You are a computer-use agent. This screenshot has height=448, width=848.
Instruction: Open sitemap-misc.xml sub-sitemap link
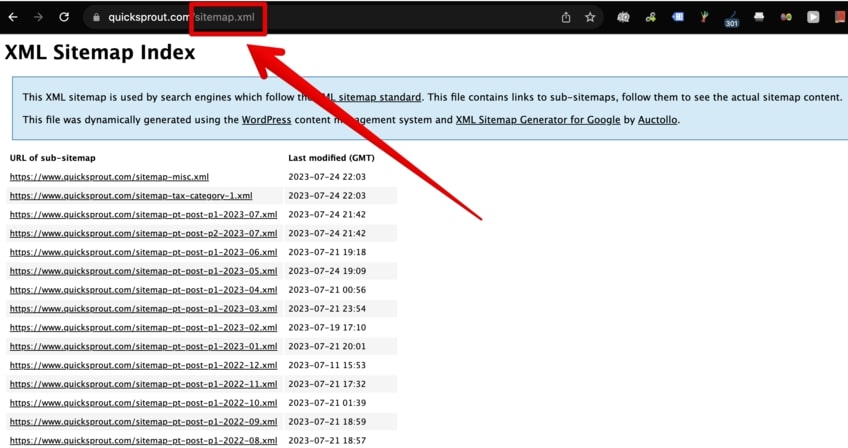point(109,177)
